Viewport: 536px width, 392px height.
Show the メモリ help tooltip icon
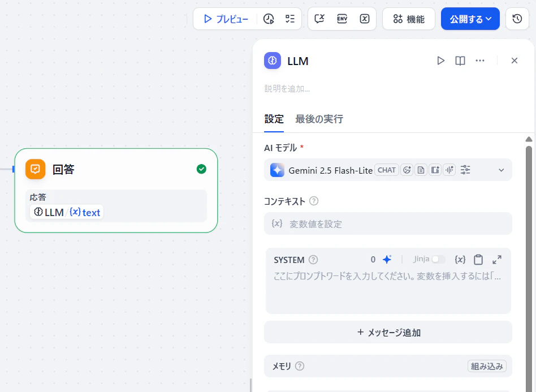300,367
